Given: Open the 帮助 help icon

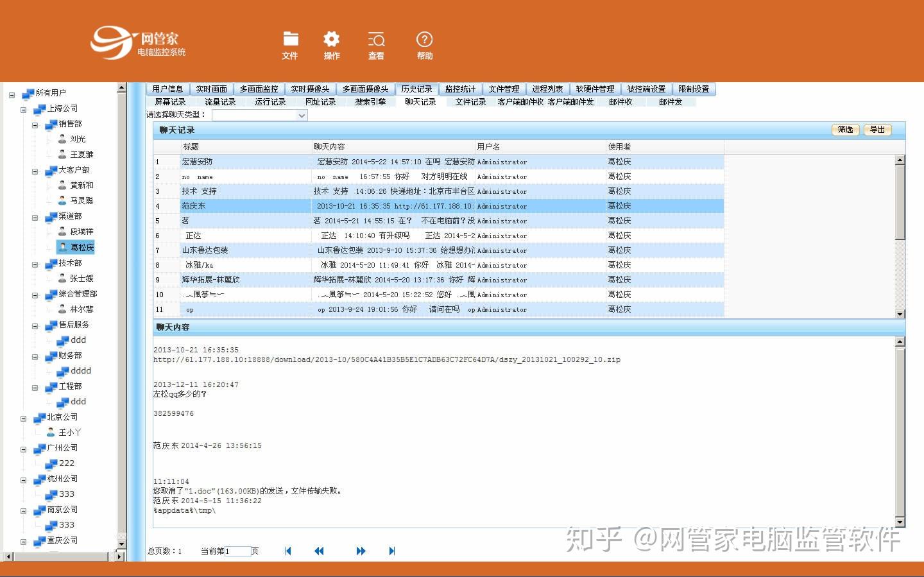Looking at the screenshot, I should (424, 46).
